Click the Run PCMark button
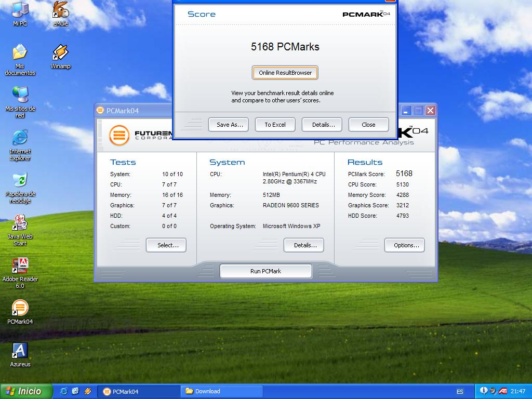This screenshot has width=532, height=399. [265, 271]
